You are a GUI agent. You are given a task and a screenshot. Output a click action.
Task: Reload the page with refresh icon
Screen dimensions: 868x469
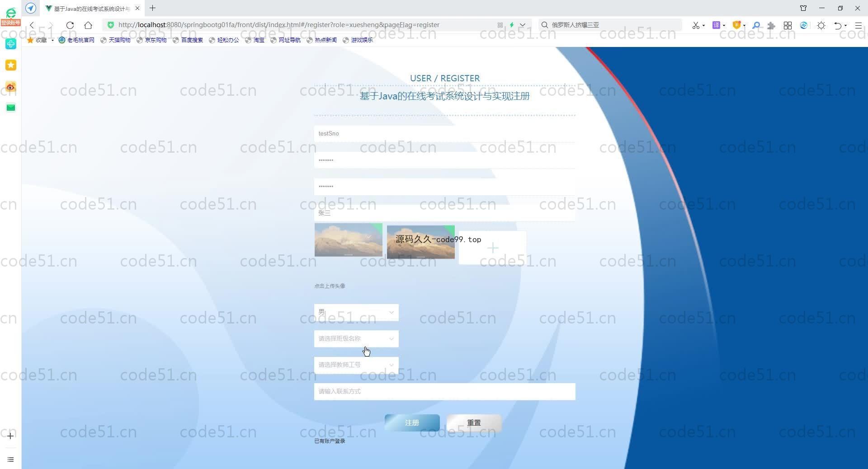tap(70, 25)
